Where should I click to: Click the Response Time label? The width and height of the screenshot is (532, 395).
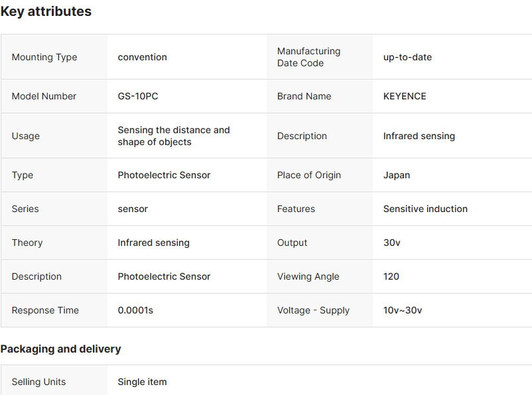pyautogui.click(x=45, y=310)
